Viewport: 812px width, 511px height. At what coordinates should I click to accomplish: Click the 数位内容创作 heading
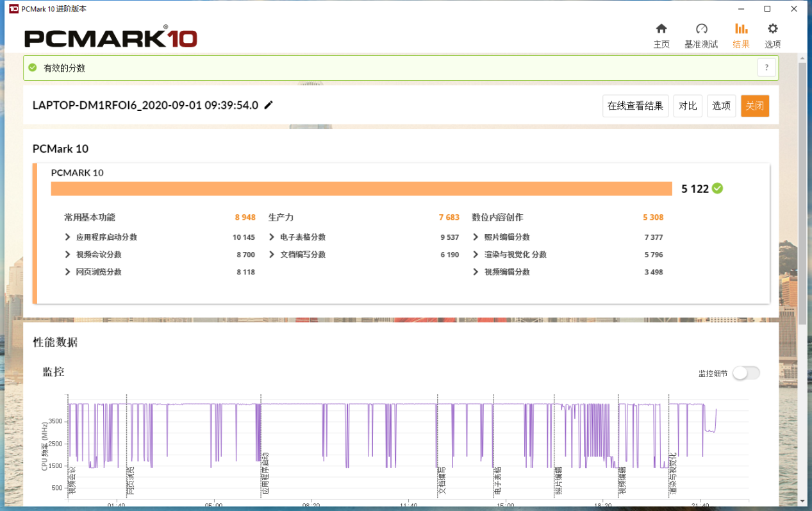498,217
